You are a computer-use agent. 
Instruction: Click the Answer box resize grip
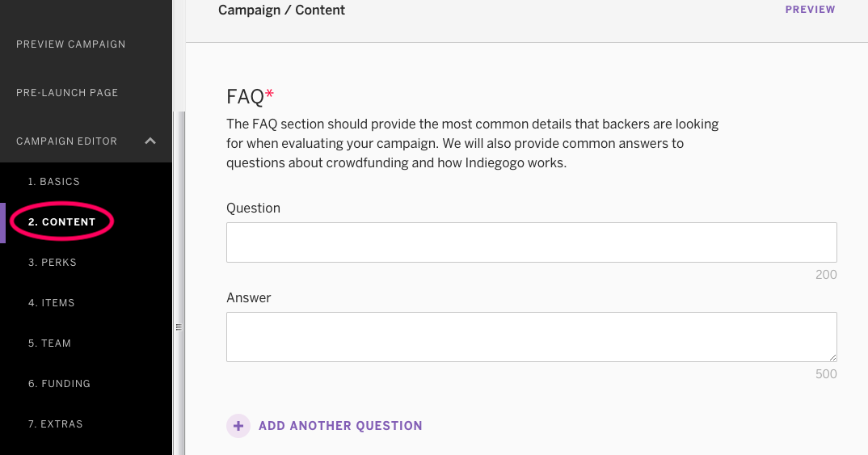[832, 357]
